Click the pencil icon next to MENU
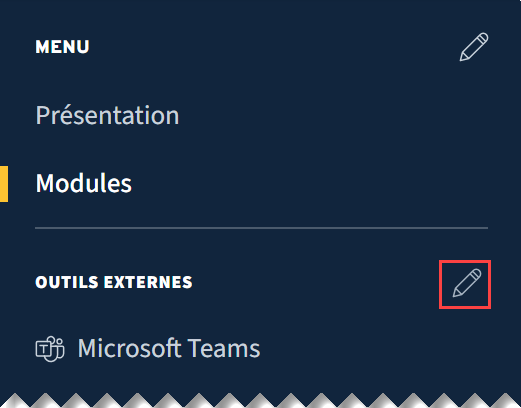Viewport: 521px width, 408px height. tap(474, 47)
